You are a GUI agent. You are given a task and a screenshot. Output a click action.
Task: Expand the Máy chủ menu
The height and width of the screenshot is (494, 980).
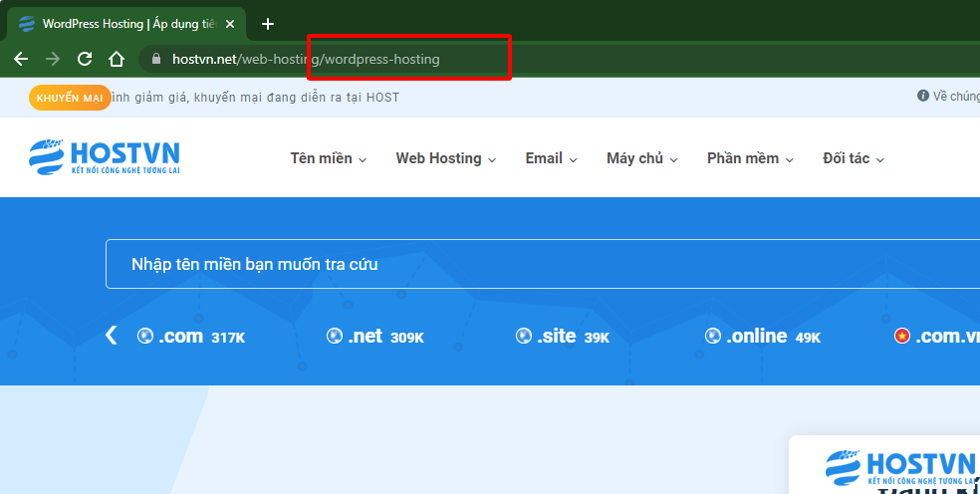click(x=641, y=158)
